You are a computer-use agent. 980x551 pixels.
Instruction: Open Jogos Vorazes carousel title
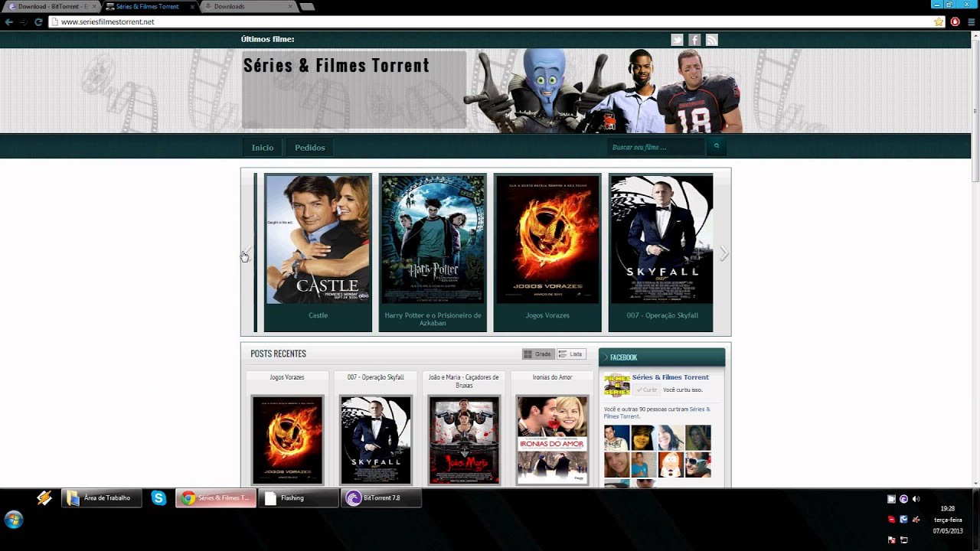point(547,315)
